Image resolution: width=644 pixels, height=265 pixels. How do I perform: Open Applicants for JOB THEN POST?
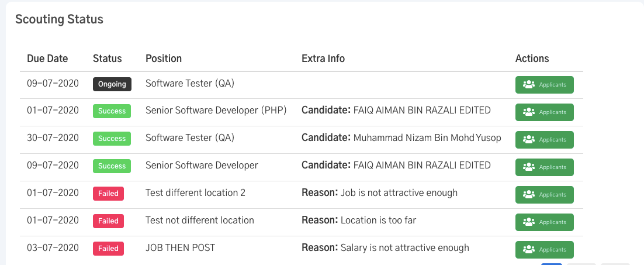[x=544, y=250]
